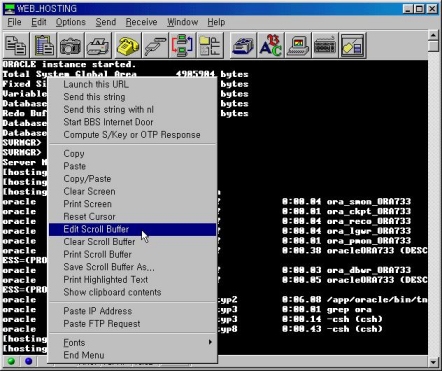The width and height of the screenshot is (442, 371).
Task: Expand the Fonts submenu
Action: pos(132,343)
